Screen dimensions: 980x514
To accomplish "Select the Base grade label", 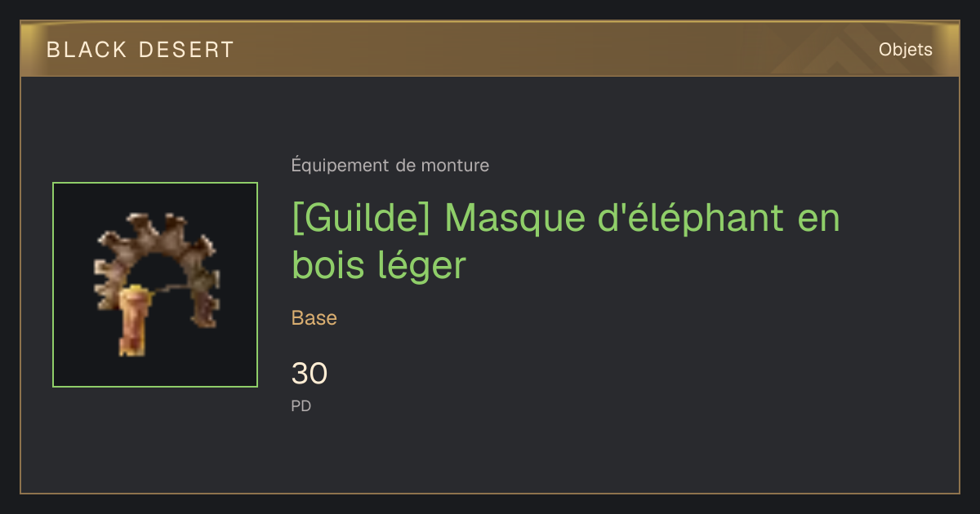I will click(x=314, y=318).
